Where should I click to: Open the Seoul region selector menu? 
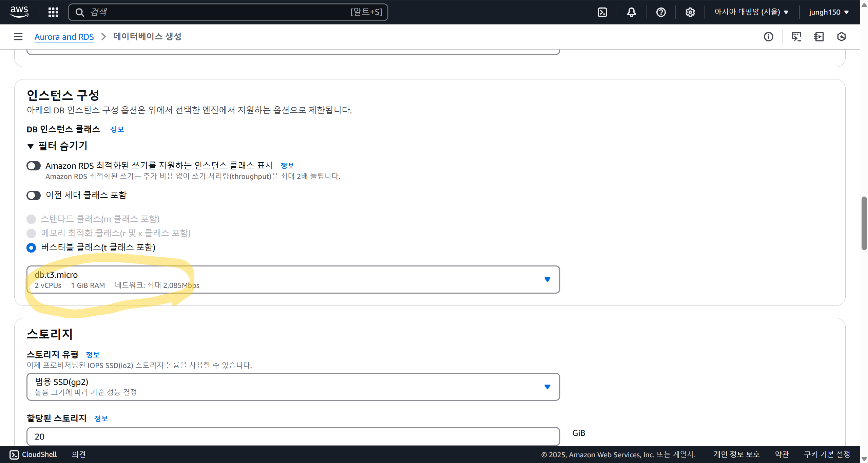click(x=751, y=12)
